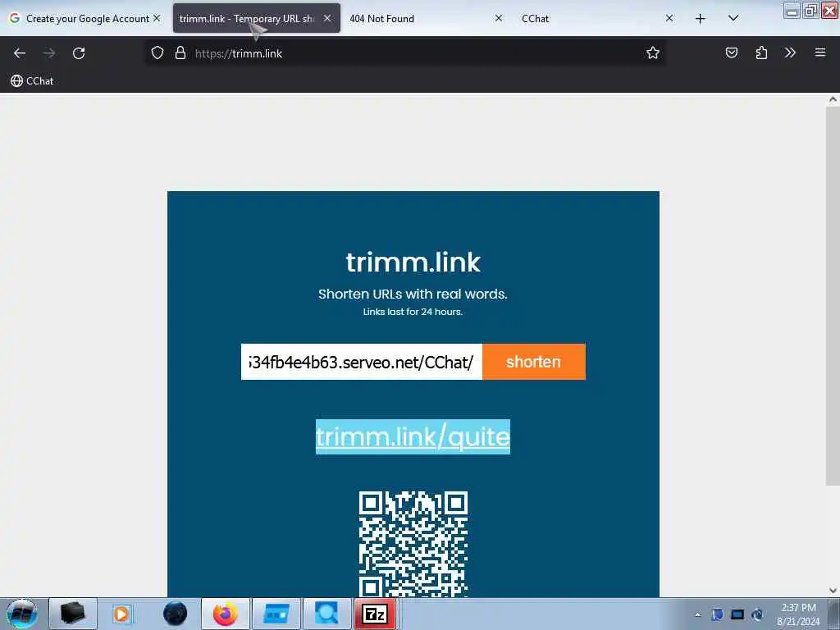Show site security padlock info
Screen dimensions: 840x630
click(x=180, y=53)
